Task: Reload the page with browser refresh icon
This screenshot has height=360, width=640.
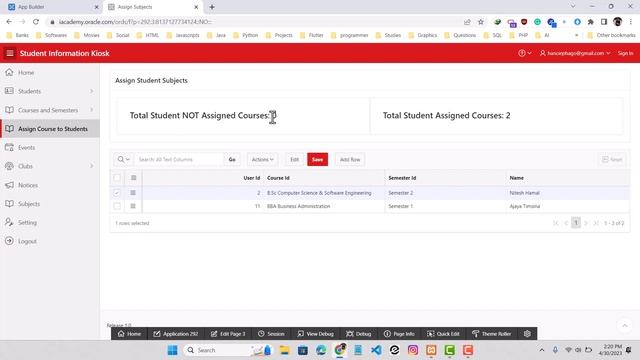Action: [x=36, y=22]
